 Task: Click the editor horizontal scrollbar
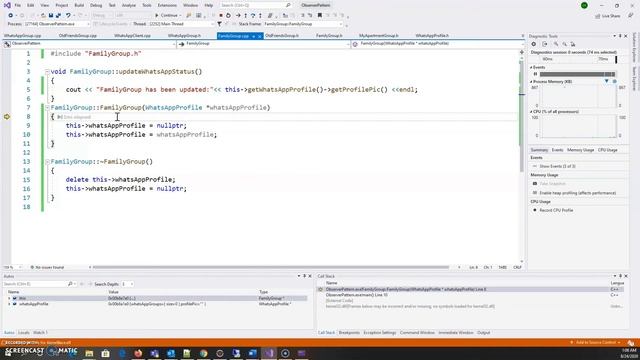(271, 267)
